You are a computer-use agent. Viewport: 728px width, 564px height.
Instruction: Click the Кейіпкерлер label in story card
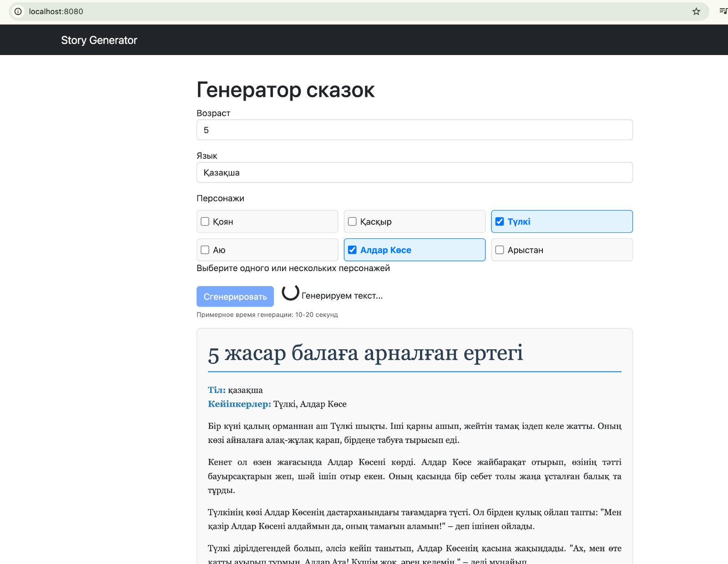pyautogui.click(x=239, y=404)
